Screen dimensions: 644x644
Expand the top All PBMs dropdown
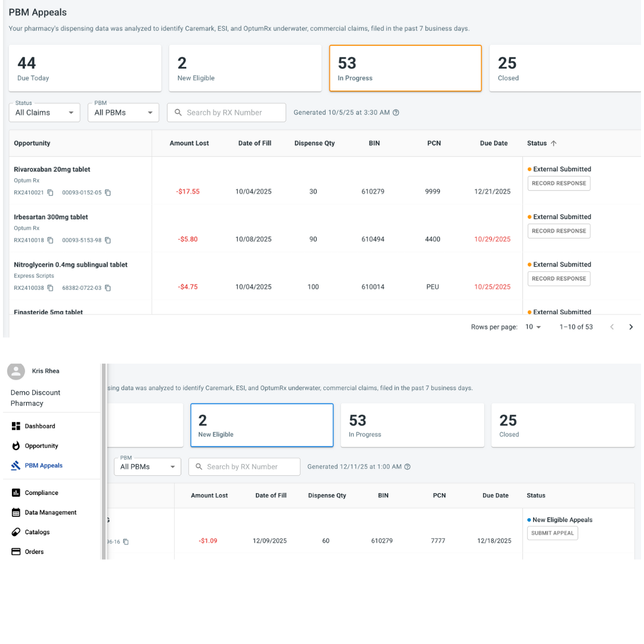[x=123, y=113]
